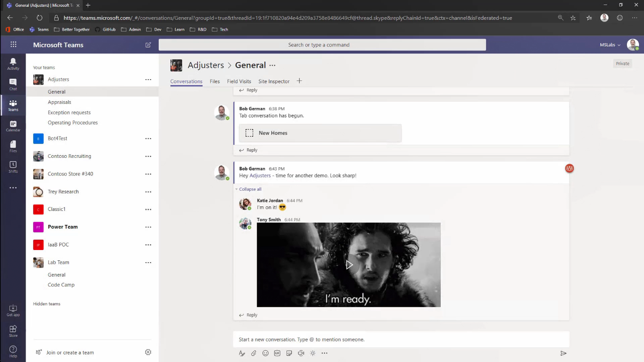Open more options for Bot4Test team
The image size is (644, 362).
point(148,139)
